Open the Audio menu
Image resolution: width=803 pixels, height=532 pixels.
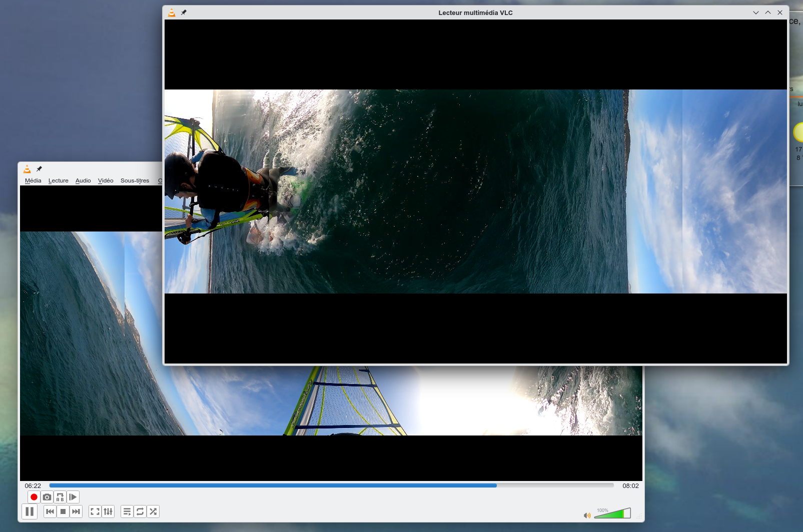83,180
